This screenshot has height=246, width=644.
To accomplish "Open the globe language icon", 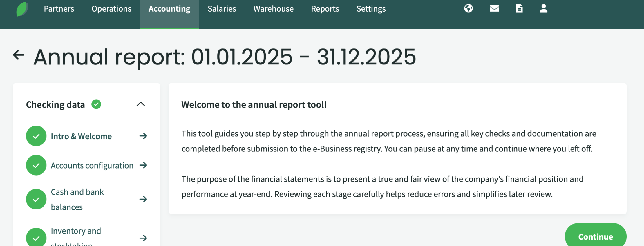I will [x=468, y=8].
